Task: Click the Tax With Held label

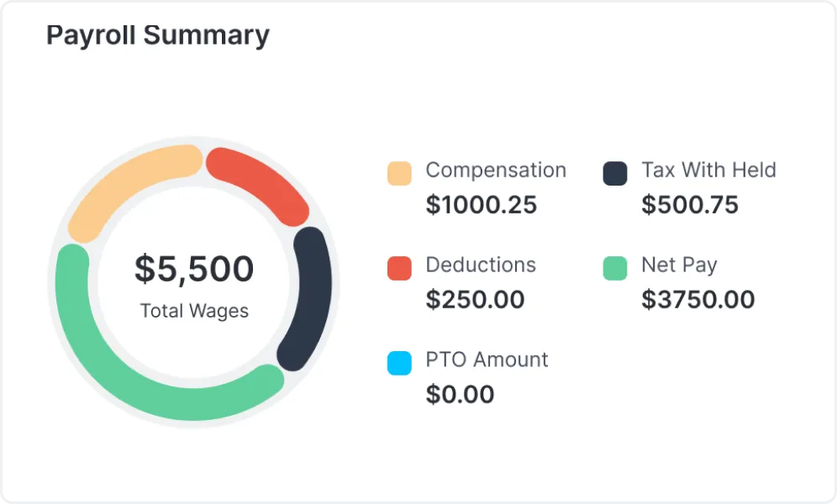Action: tap(708, 170)
